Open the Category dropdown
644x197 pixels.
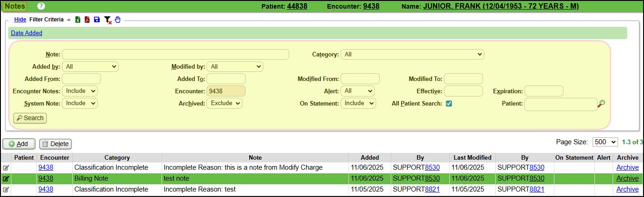[412, 55]
